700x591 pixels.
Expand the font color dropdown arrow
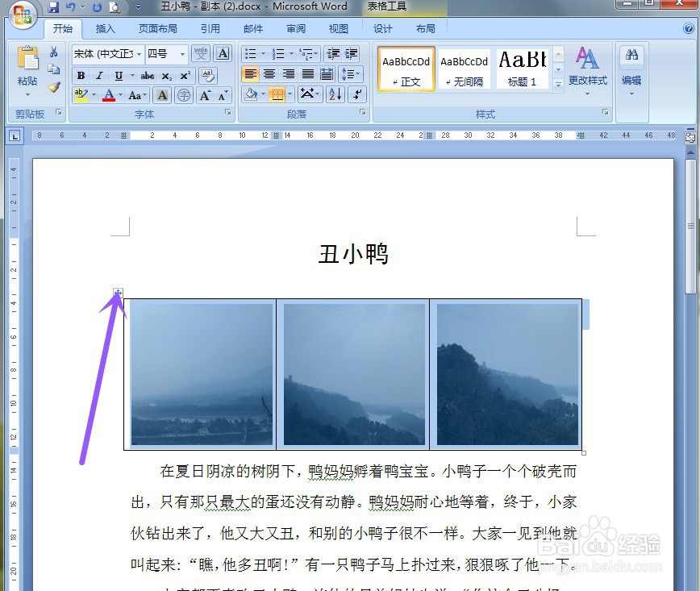(119, 95)
